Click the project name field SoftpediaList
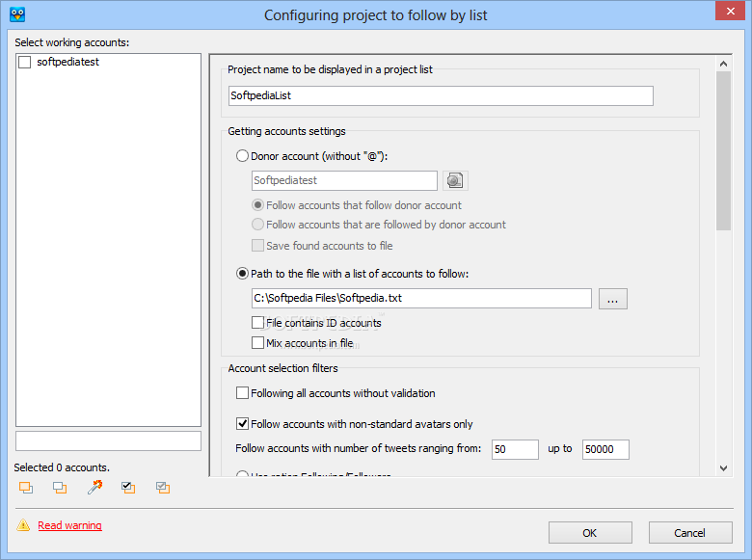This screenshot has width=752, height=560. point(441,95)
